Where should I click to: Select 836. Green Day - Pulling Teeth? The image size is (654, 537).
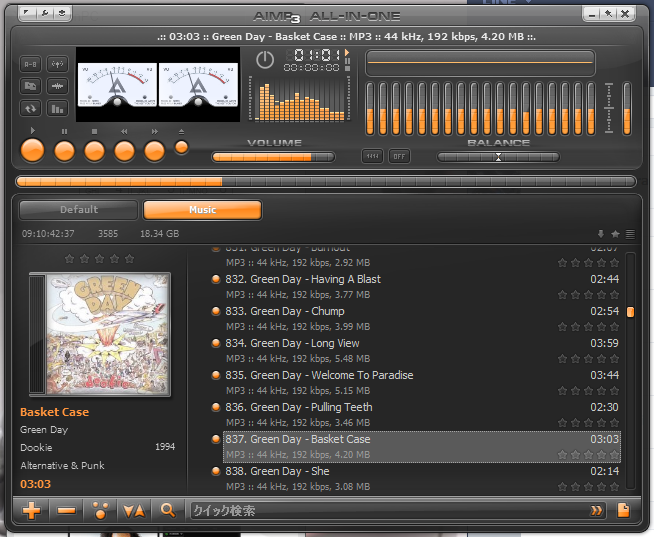tap(422, 415)
